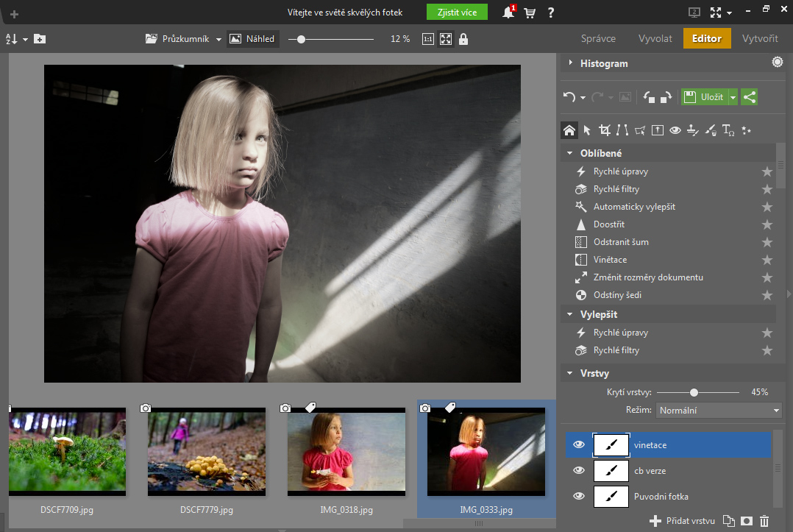Open the notifications bell
The image size is (793, 532).
[508, 13]
